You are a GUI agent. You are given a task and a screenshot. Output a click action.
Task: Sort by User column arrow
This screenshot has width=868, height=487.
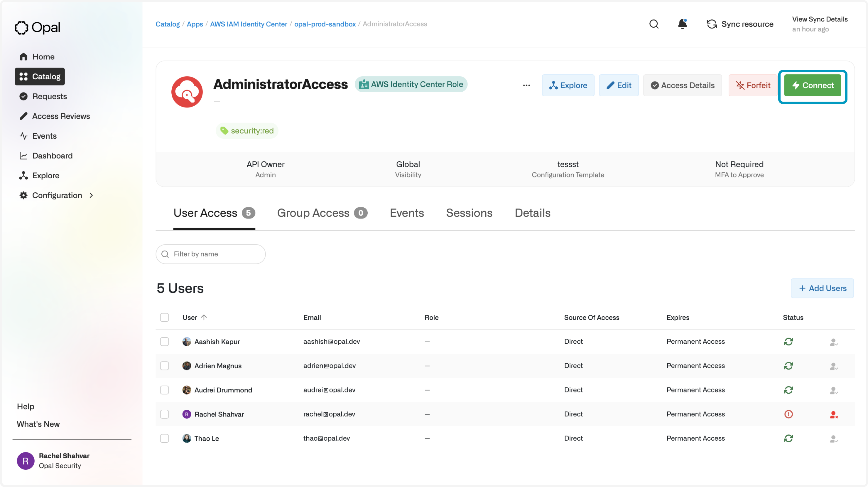[204, 317]
